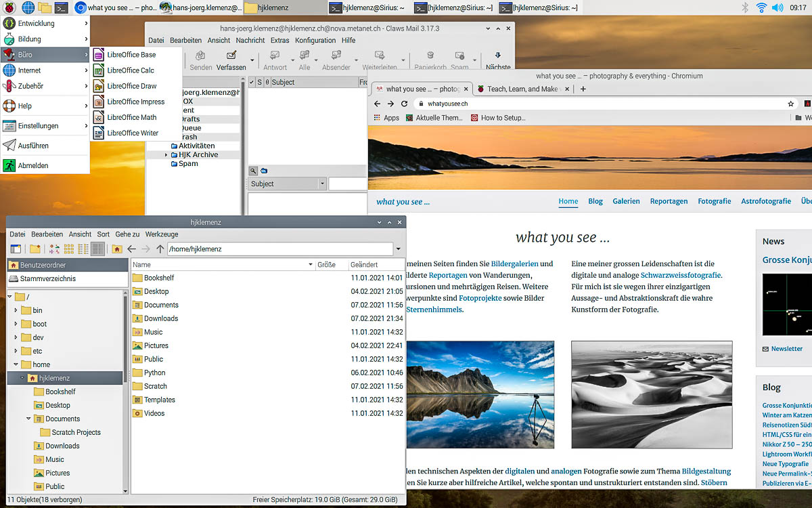Bookmark this page with the star icon
This screenshot has height=508, width=812.
[x=790, y=104]
